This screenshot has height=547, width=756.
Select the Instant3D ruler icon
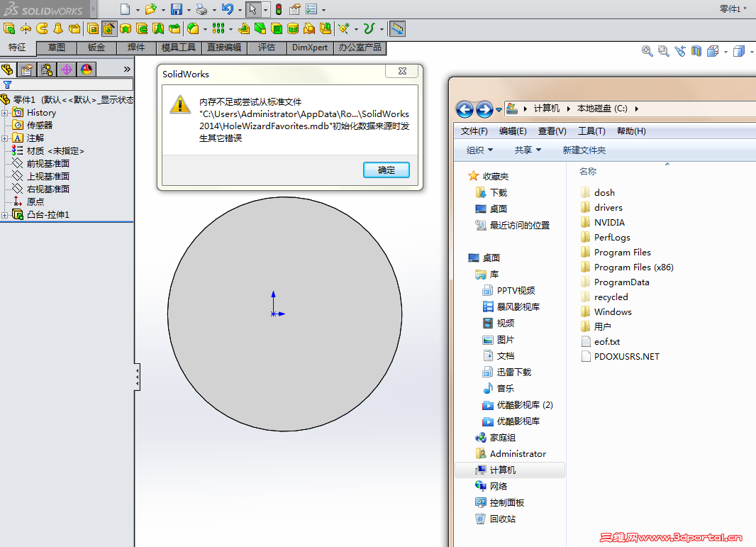pos(397,29)
